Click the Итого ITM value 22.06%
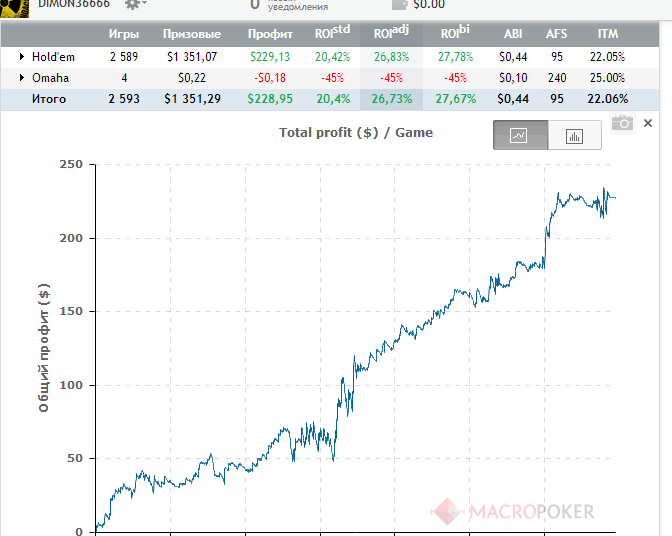 pos(608,99)
